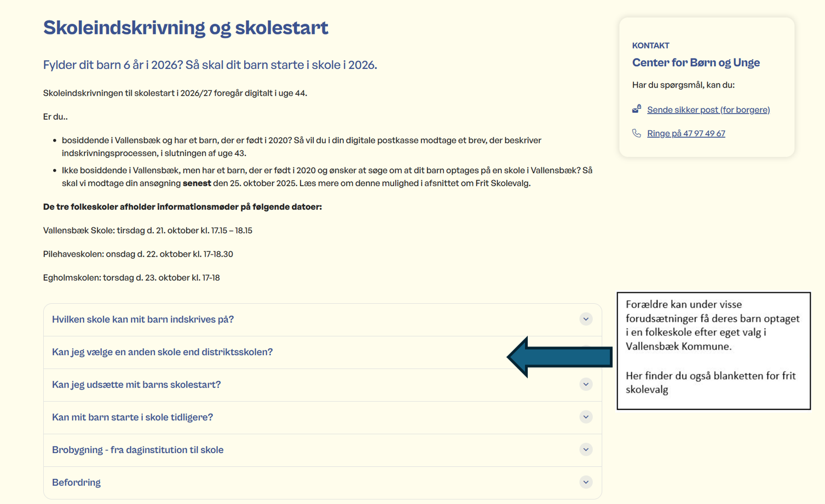The height and width of the screenshot is (504, 825).
Task: Select the 'Brobygning - fra daginstitution til skole' title
Action: point(137,450)
